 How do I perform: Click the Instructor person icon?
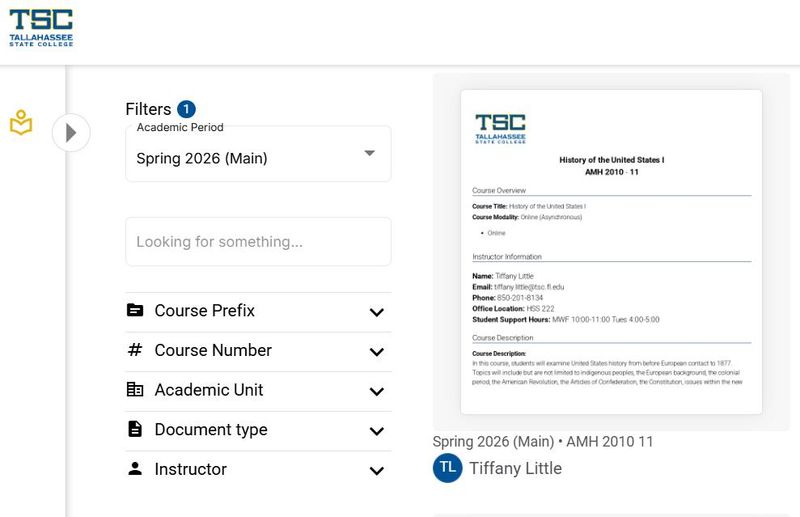click(x=135, y=469)
